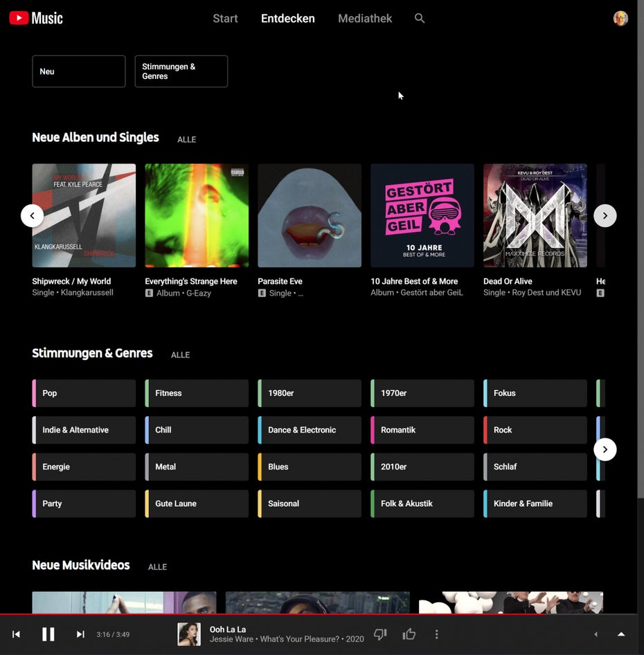The height and width of the screenshot is (655, 644).
Task: Select the Rock genre
Action: click(535, 430)
